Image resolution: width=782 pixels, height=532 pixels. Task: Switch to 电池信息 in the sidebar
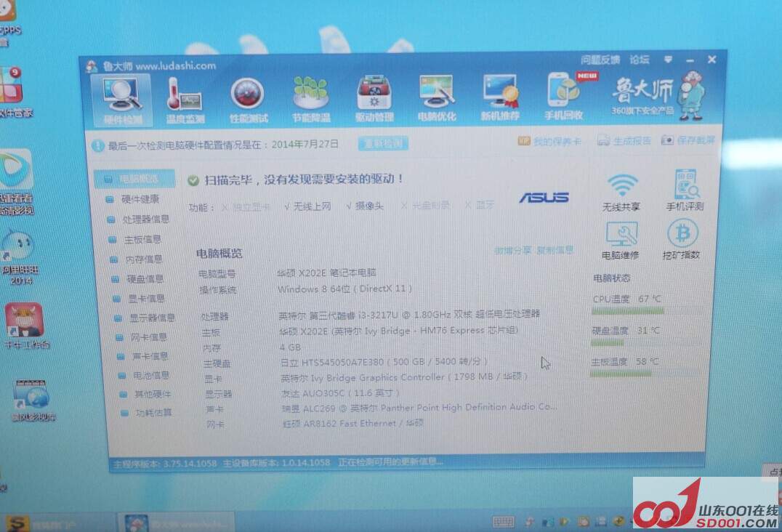point(150,376)
